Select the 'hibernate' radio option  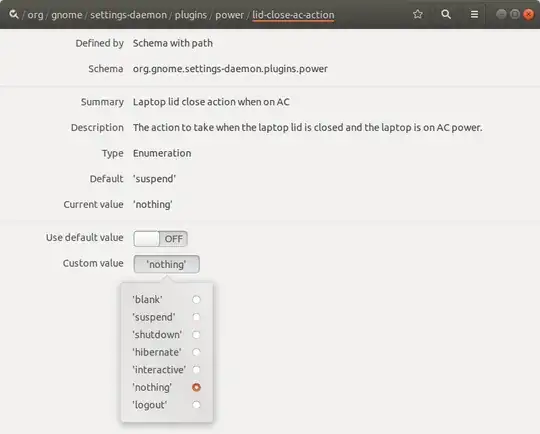click(x=196, y=352)
